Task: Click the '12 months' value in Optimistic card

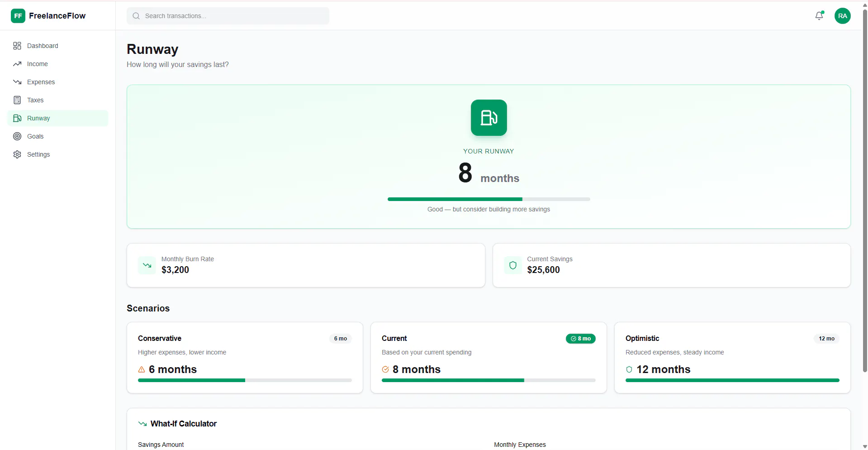Action: pos(664,369)
